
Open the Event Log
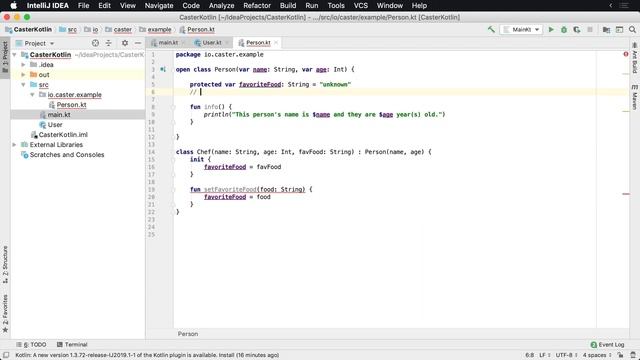pos(607,344)
